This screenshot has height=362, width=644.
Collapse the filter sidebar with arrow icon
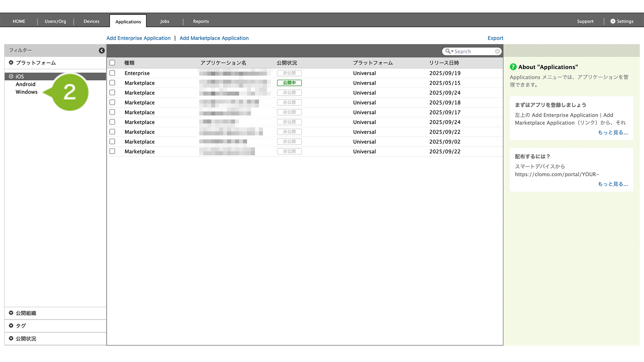pos(102,51)
